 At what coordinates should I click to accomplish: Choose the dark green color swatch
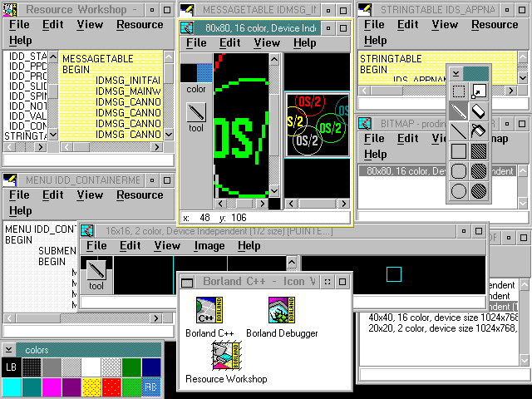131,367
